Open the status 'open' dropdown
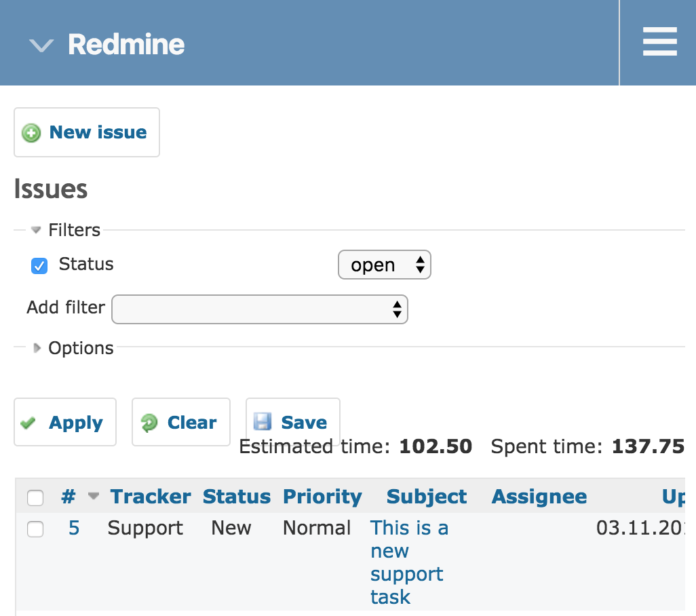Viewport: 696px width, 616px height. coord(385,265)
